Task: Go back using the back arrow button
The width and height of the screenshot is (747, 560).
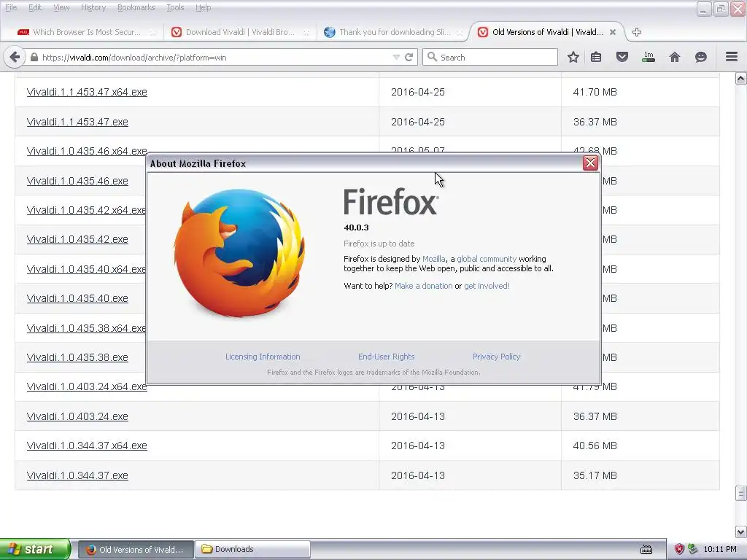Action: point(15,57)
